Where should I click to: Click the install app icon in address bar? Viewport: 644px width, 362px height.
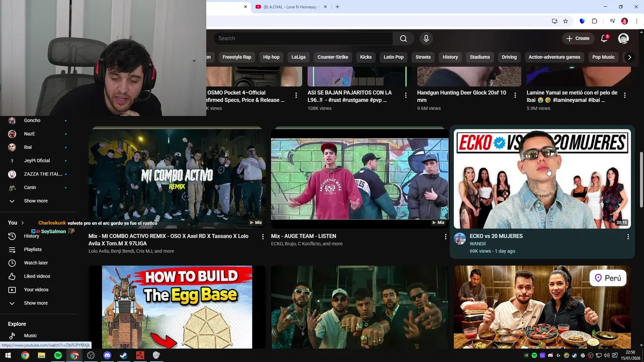click(x=554, y=21)
